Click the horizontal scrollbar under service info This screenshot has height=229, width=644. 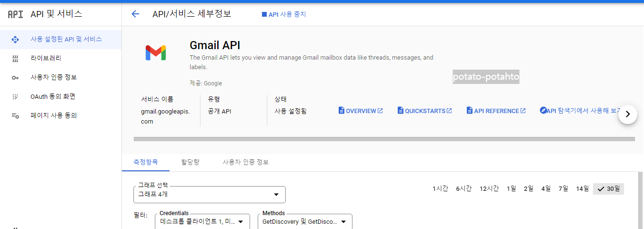[384, 139]
